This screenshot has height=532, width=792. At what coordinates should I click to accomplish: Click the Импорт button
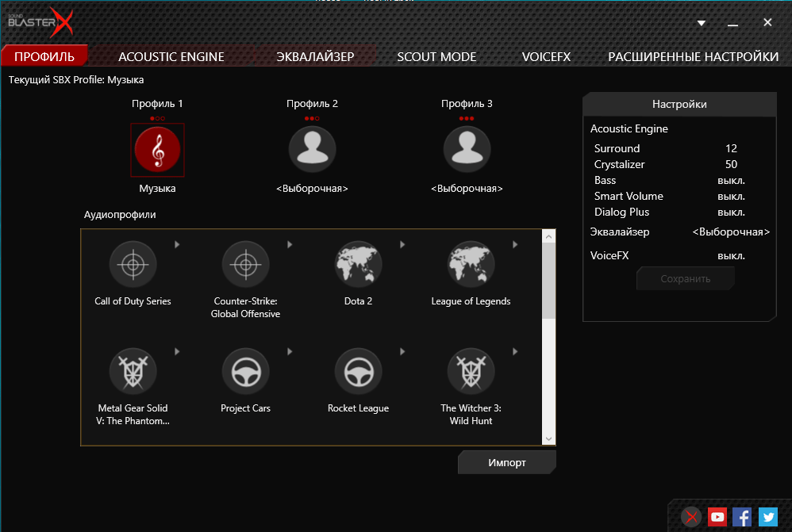(507, 462)
